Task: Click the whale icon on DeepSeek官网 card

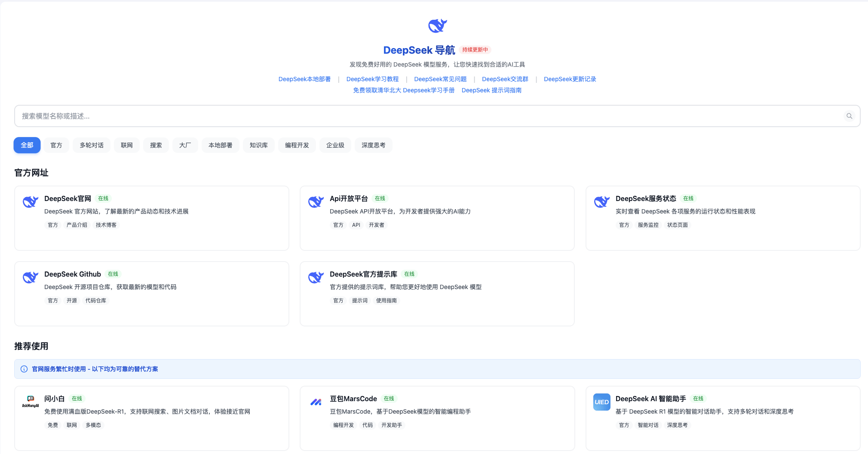Action: [31, 201]
